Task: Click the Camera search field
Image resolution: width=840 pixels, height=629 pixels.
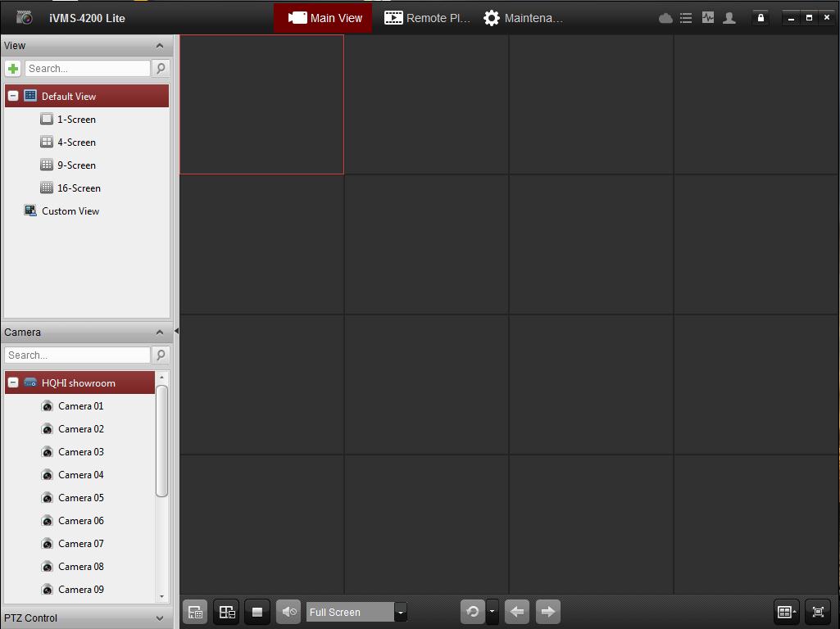Action: click(x=77, y=355)
